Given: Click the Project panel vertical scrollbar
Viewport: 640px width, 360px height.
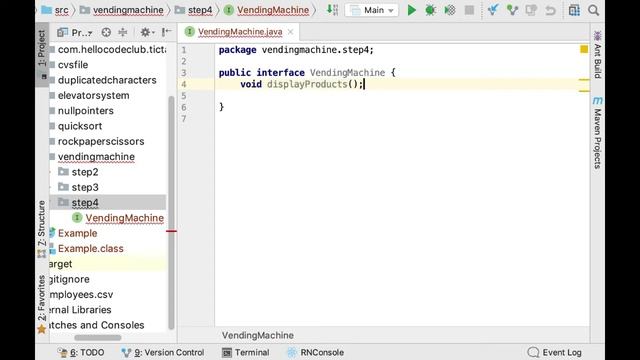Looking at the screenshot, I should [171, 212].
